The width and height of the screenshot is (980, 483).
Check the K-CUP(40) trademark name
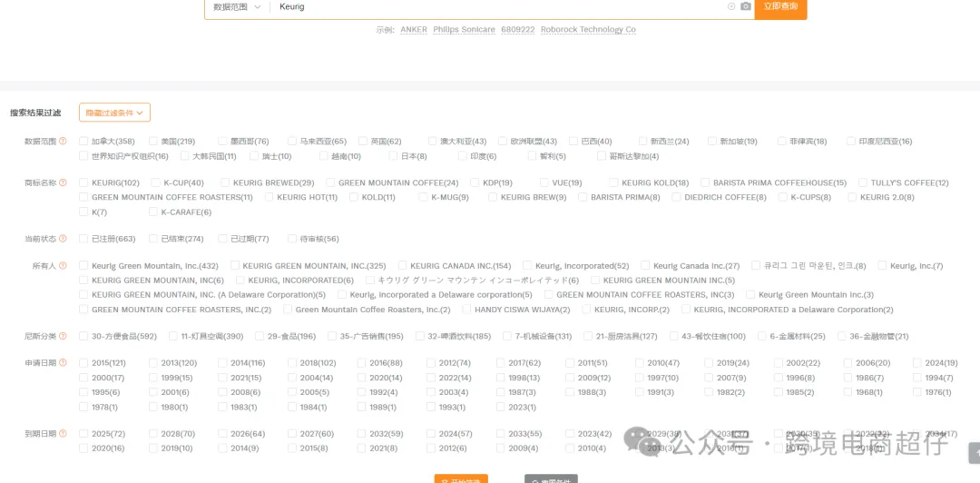(x=156, y=182)
